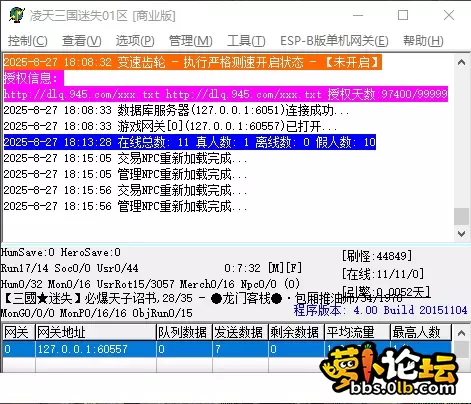This screenshot has height=404, width=471.
Task: Select the 127.0.0.1:60557 gateway address cell
Action: click(x=96, y=349)
